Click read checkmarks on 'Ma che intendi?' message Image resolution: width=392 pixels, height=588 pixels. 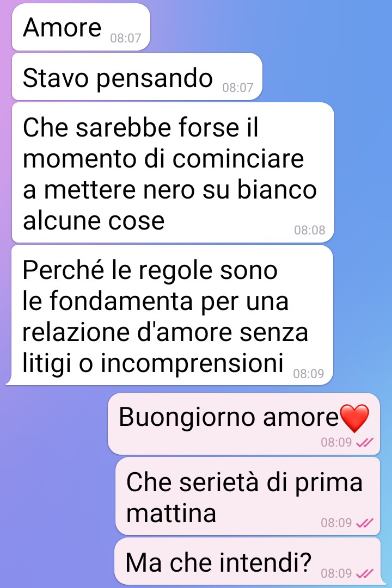point(365,573)
